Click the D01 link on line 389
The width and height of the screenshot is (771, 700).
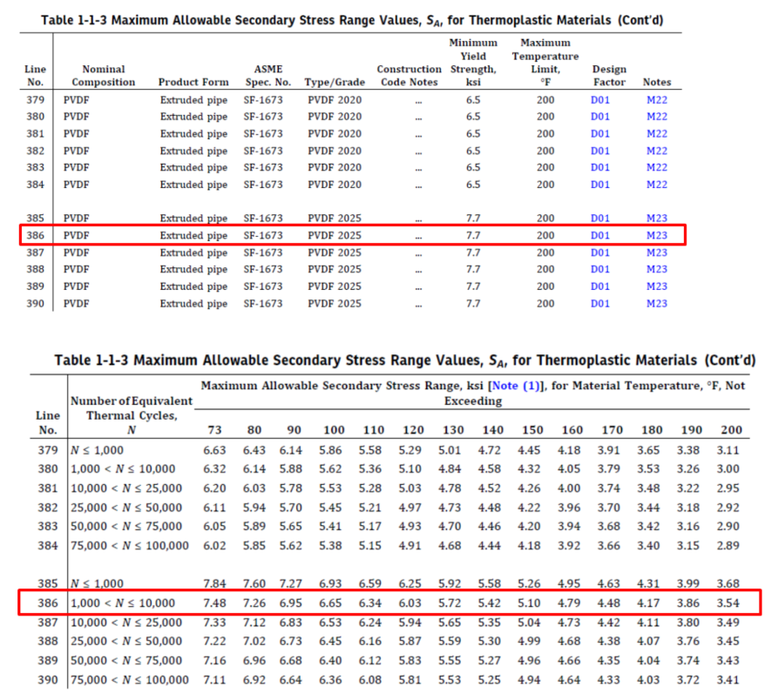(600, 286)
